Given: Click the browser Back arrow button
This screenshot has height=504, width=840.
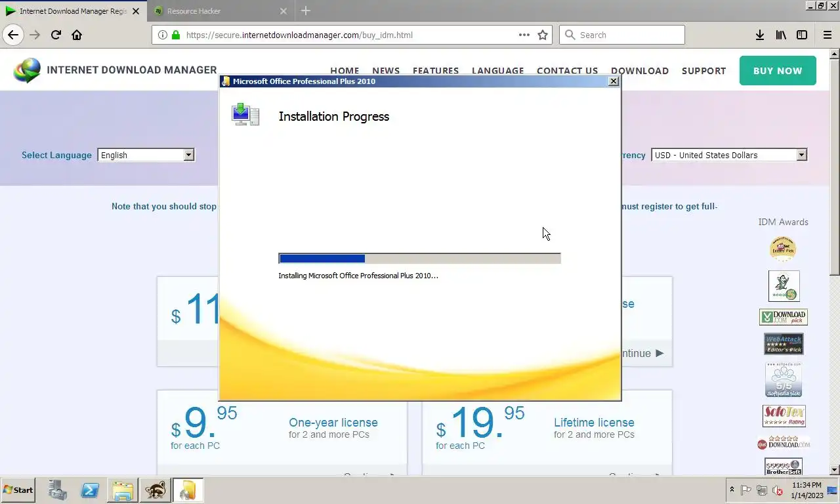Looking at the screenshot, I should coord(13,35).
